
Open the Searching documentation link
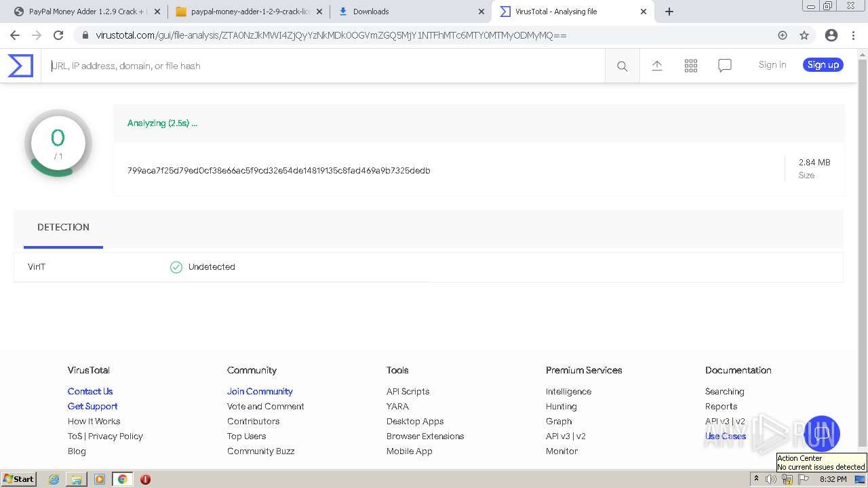point(724,392)
